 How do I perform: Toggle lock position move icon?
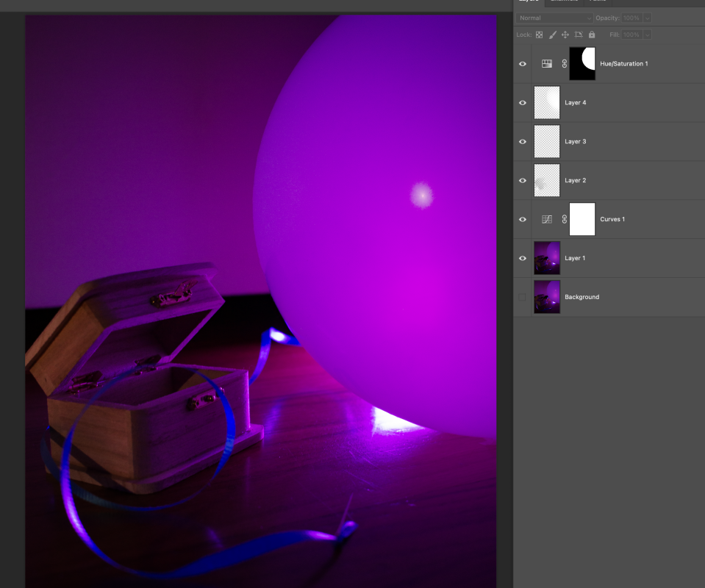[x=565, y=35]
